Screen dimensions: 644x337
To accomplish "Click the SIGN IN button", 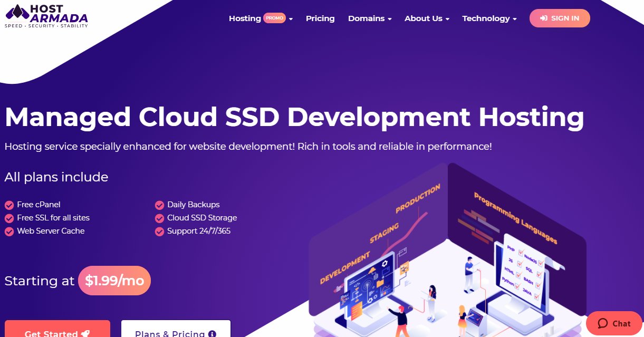I will pyautogui.click(x=560, y=18).
